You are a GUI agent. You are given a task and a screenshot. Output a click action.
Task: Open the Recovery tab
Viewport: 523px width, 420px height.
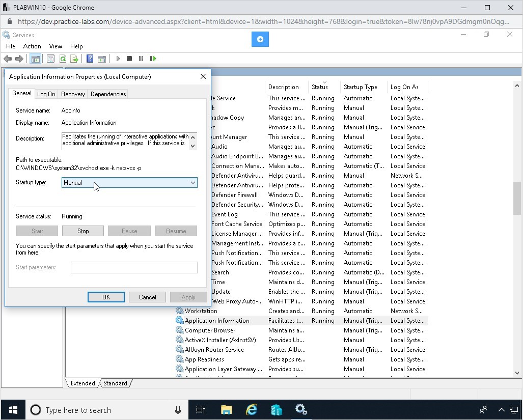coord(73,94)
